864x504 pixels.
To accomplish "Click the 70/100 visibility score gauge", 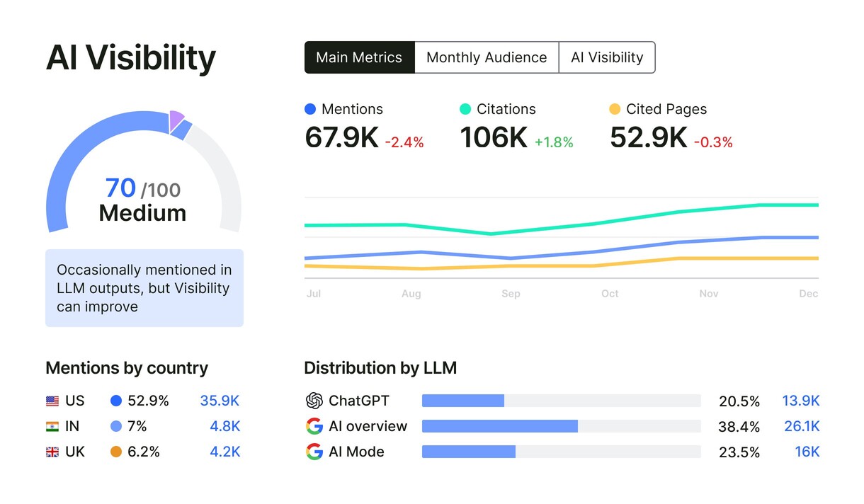I will (x=144, y=171).
